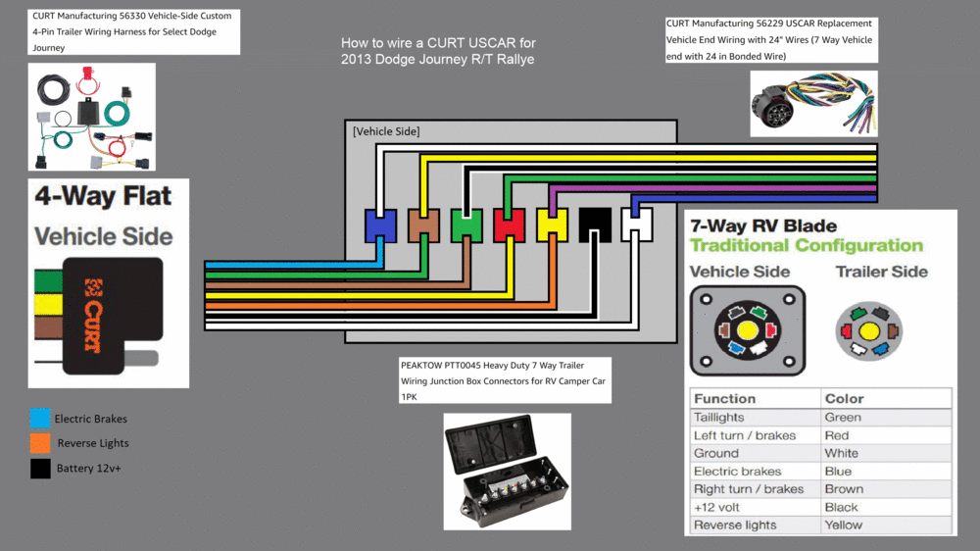Select the green terminal block in junction box
Image resolution: width=980 pixels, height=551 pixels.
tap(466, 225)
